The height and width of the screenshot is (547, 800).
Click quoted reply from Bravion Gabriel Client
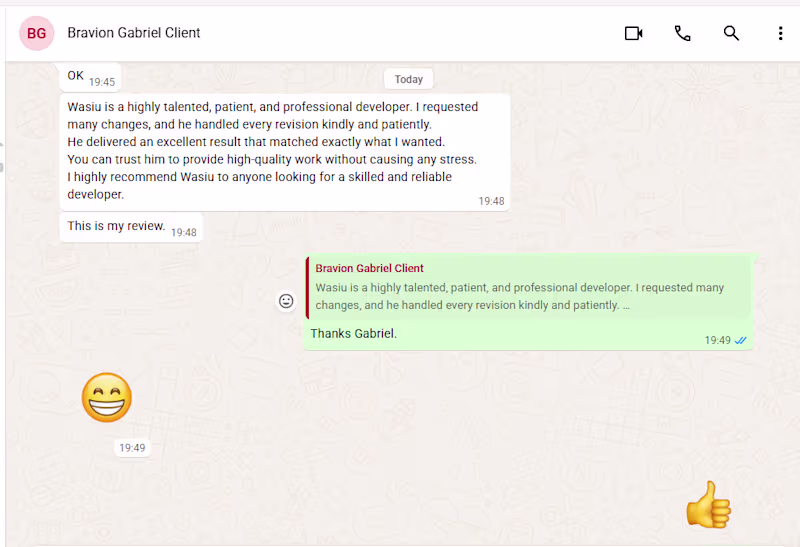click(529, 288)
